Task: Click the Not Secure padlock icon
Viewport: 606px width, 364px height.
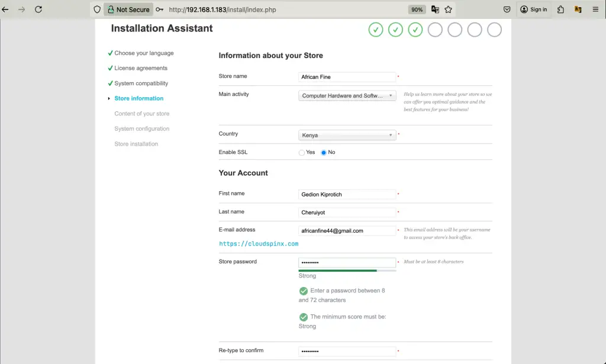Action: click(109, 9)
